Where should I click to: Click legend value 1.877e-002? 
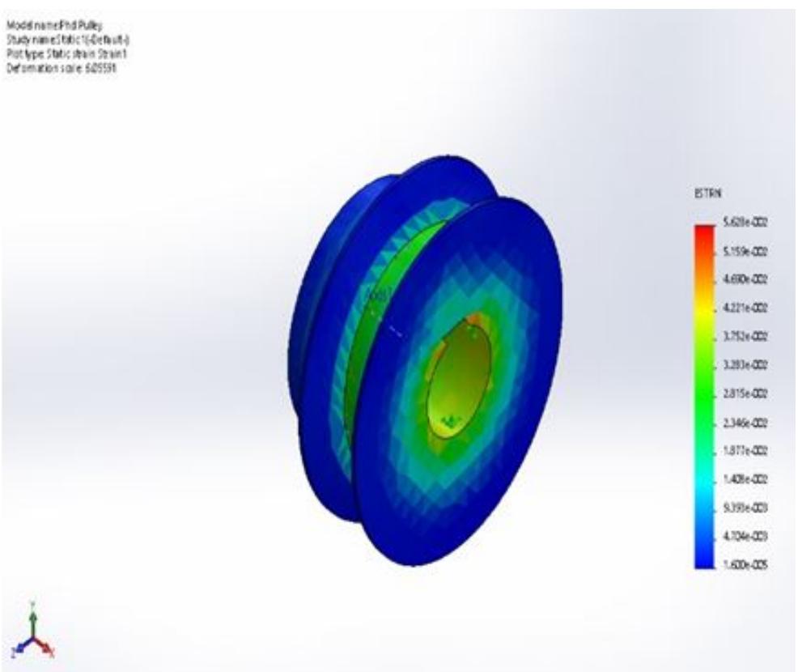coord(745,451)
